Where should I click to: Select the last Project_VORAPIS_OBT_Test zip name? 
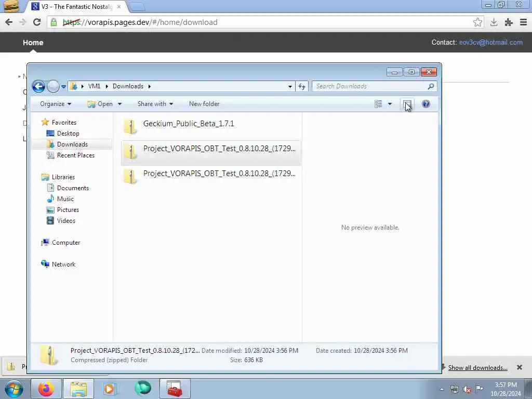(x=219, y=174)
